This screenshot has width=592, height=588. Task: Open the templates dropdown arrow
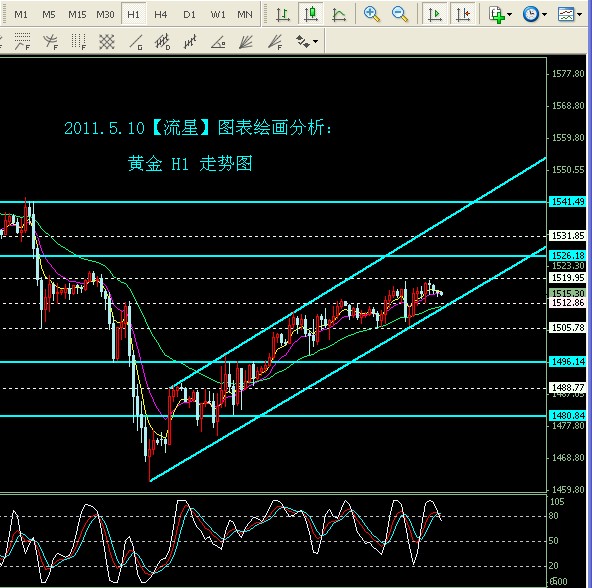tap(580, 15)
